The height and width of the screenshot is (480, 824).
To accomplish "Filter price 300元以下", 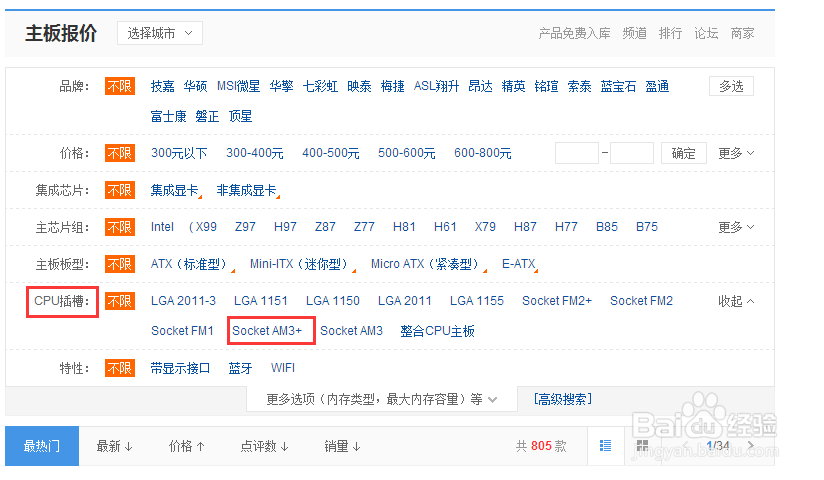I will pyautogui.click(x=179, y=153).
